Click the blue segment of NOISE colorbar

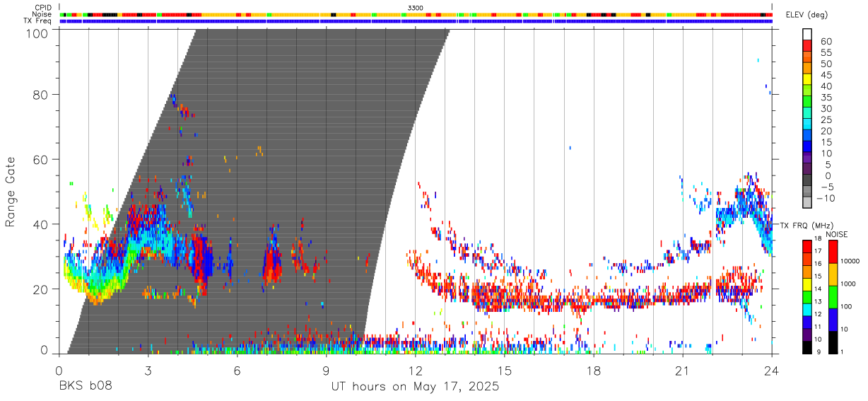click(834, 319)
